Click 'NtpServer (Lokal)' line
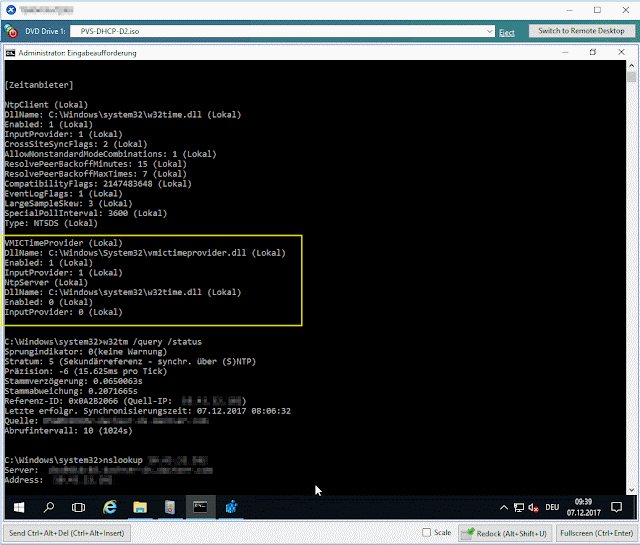 [47, 283]
